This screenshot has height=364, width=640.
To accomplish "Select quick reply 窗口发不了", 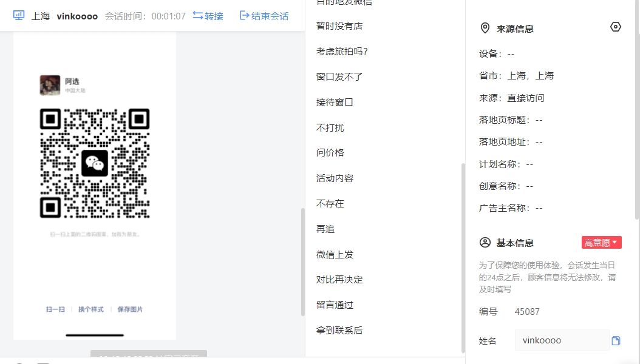I will pyautogui.click(x=339, y=76).
